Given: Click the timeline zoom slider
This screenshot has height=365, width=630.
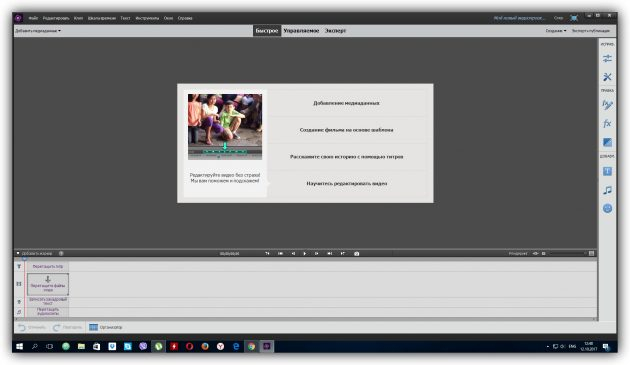Looking at the screenshot, I should pyautogui.click(x=567, y=254).
